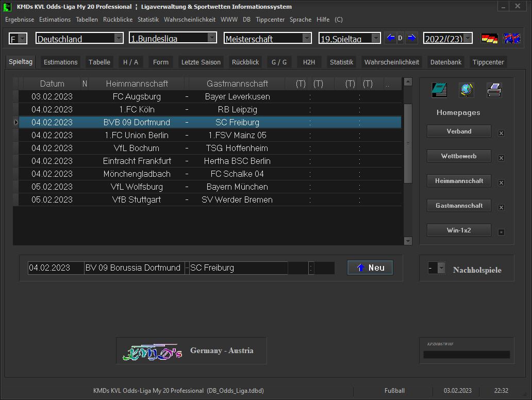Select the Eintracht Frankfurt - Hertha BSC Berlin row
Screen dimensions: 532x400
(x=210, y=161)
